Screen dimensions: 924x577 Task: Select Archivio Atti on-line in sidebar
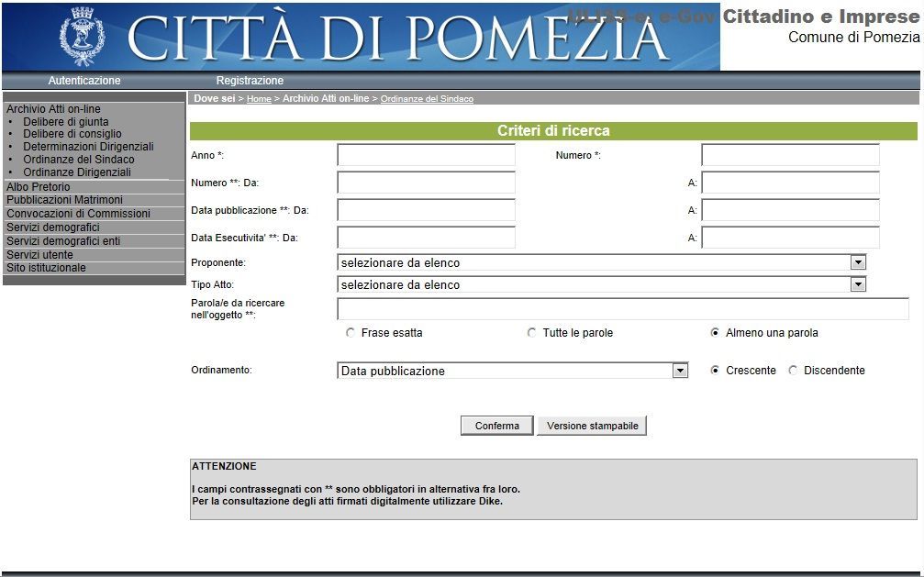pos(53,109)
